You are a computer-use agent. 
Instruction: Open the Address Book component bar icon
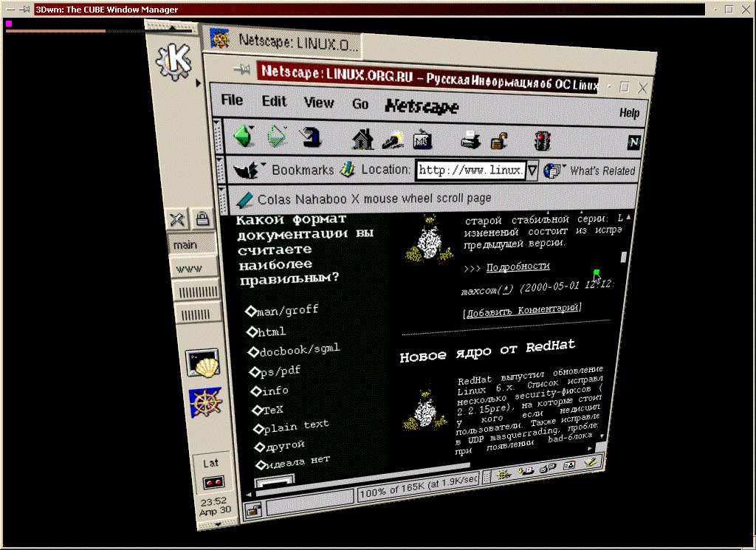(x=569, y=464)
